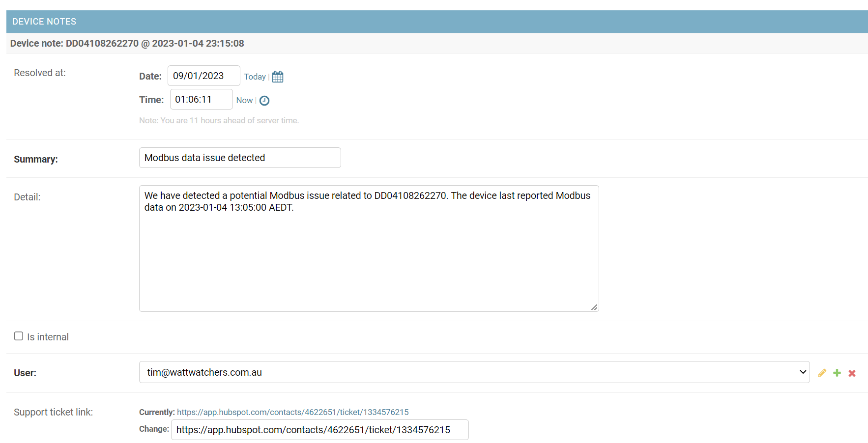Click the red X to delete selected user
Image resolution: width=868 pixels, height=443 pixels.
852,373
